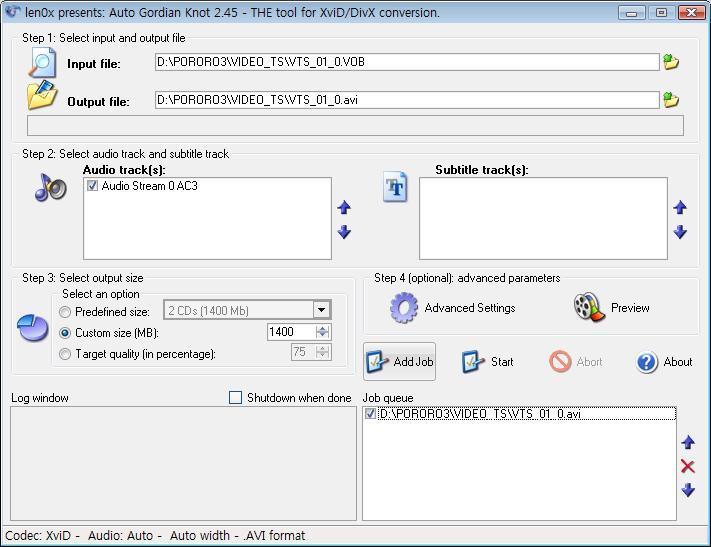
Task: Move subtitle track up with blue arrow
Action: pos(680,207)
